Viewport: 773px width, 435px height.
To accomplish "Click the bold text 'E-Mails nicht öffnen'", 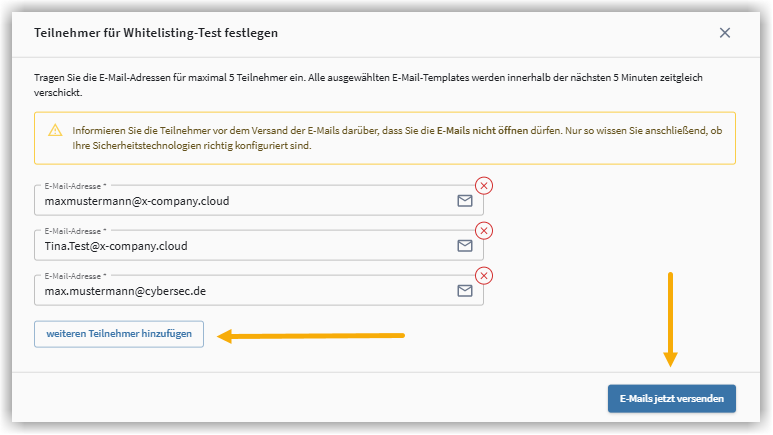I will [x=482, y=131].
